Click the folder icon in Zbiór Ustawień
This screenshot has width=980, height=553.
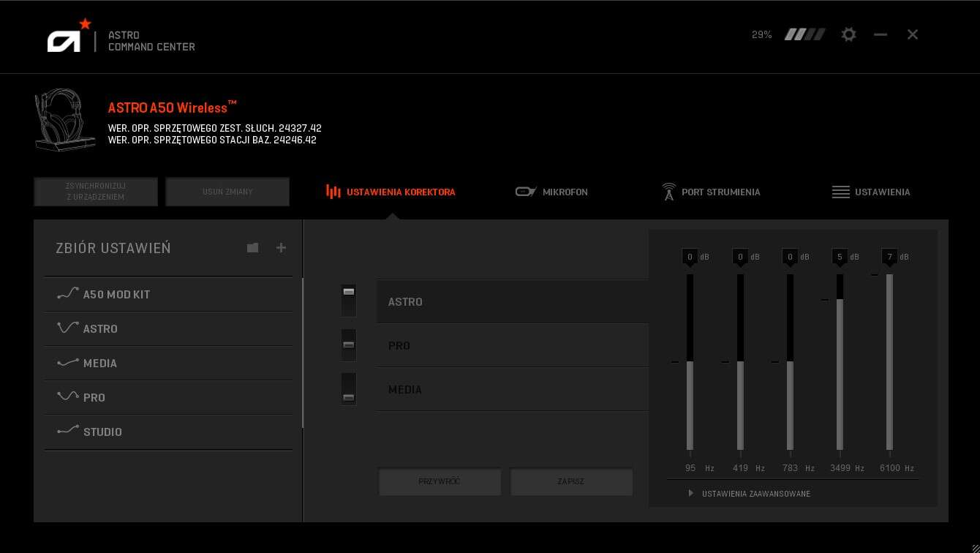252,248
